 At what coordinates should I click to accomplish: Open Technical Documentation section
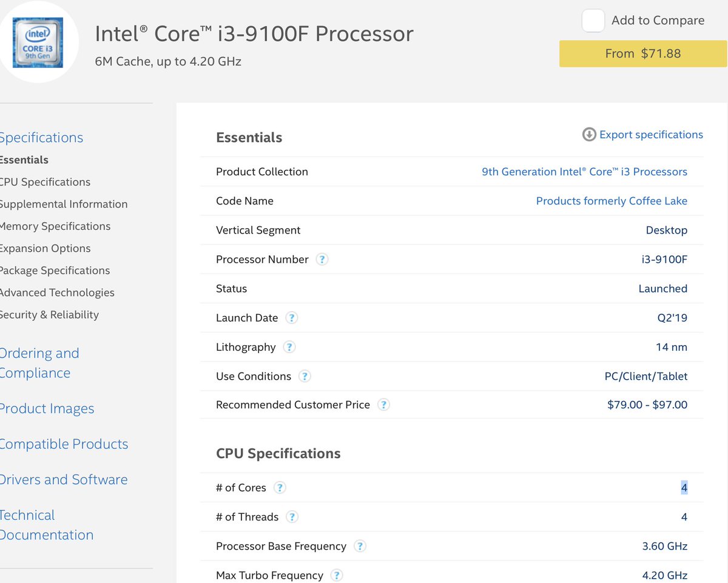click(x=47, y=525)
